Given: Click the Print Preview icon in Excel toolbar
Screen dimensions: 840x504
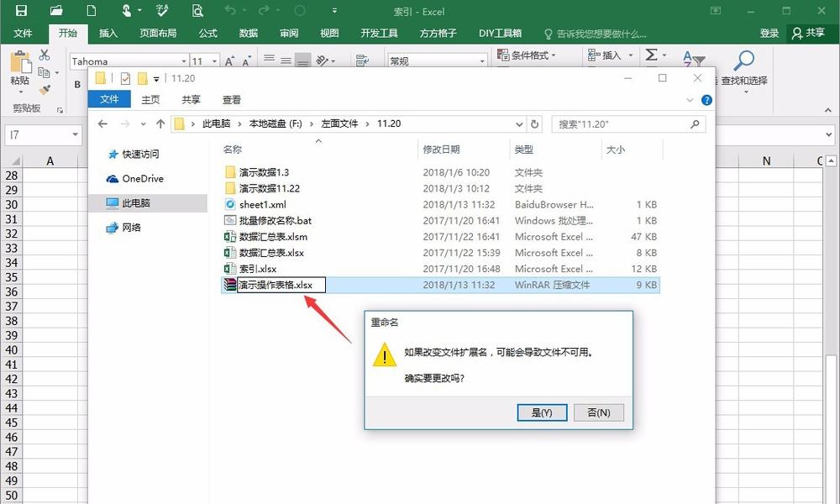Looking at the screenshot, I should click(197, 11).
